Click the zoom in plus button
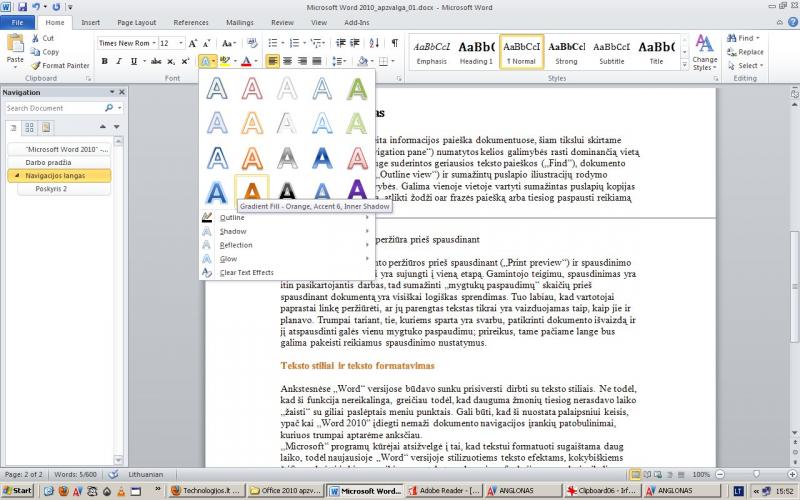 pos(794,474)
